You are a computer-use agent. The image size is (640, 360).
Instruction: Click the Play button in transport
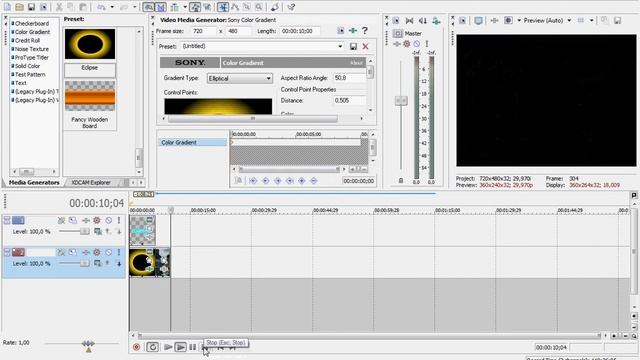(180, 347)
